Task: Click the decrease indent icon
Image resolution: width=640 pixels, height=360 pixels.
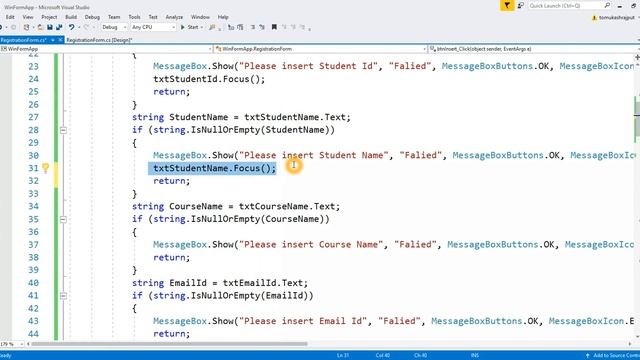Action: click(x=231, y=27)
